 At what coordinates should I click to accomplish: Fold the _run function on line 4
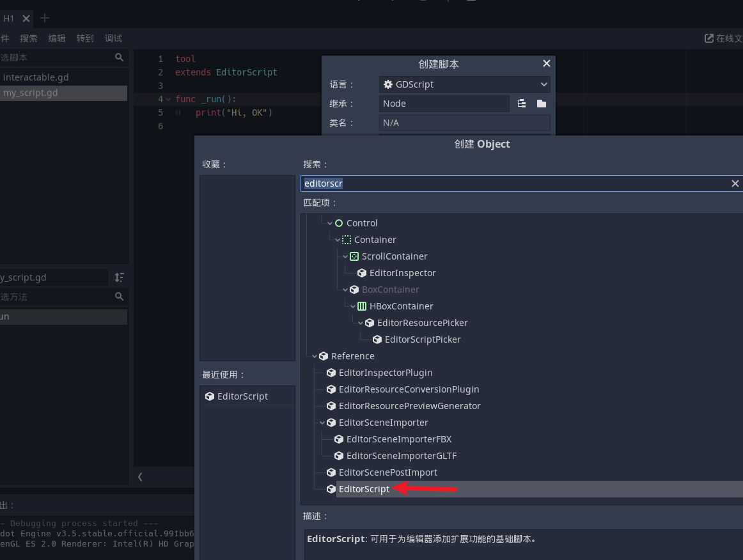(x=168, y=99)
